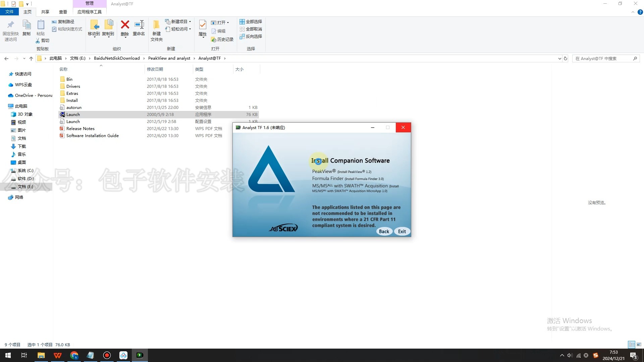The width and height of the screenshot is (644, 362).
Task: Click the Properties checkmark icon
Action: [203, 25]
